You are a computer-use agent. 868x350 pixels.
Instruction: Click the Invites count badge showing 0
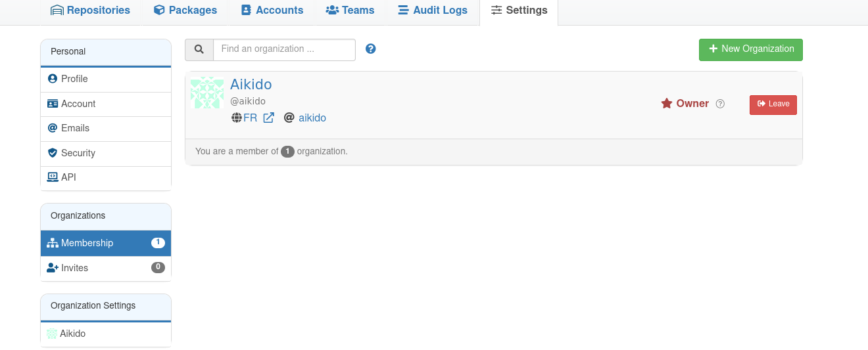tap(158, 267)
